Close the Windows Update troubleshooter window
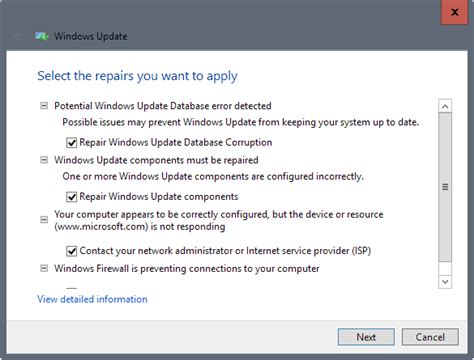474x360 pixels. click(x=454, y=12)
